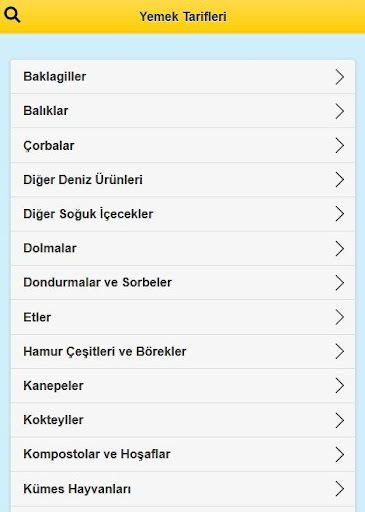This screenshot has height=512, width=365.
Task: Expand Kümes Hayvanları using its chevron
Action: pyautogui.click(x=340, y=489)
